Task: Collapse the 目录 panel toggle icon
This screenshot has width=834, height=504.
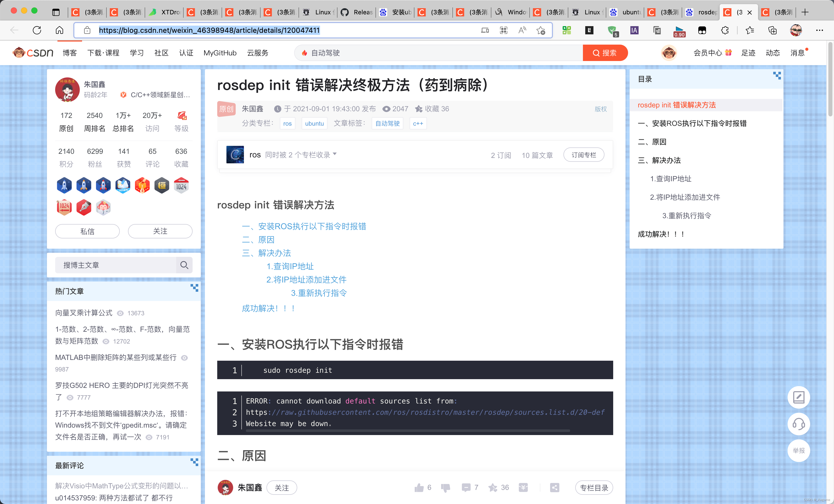Action: [x=777, y=75]
